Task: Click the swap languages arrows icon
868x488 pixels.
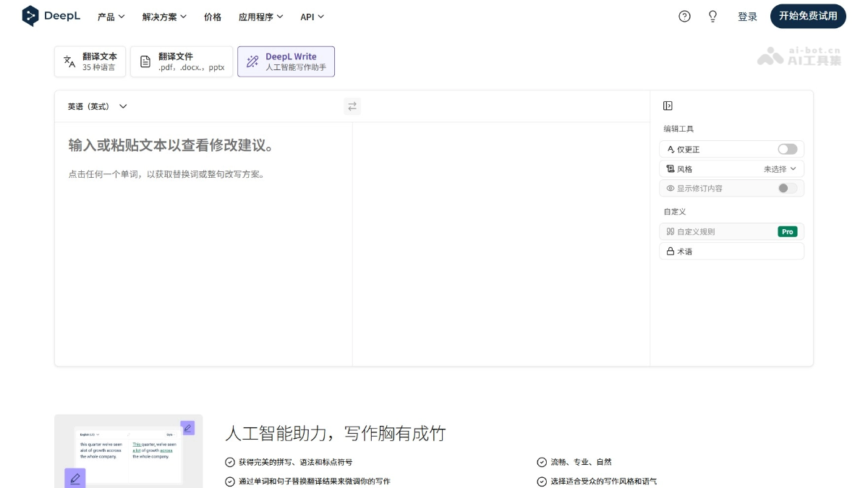Action: (352, 106)
